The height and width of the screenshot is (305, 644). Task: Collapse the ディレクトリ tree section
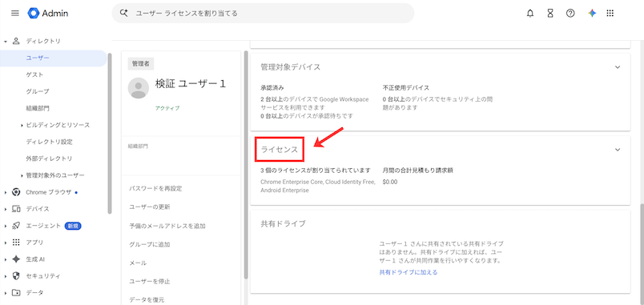[6, 42]
